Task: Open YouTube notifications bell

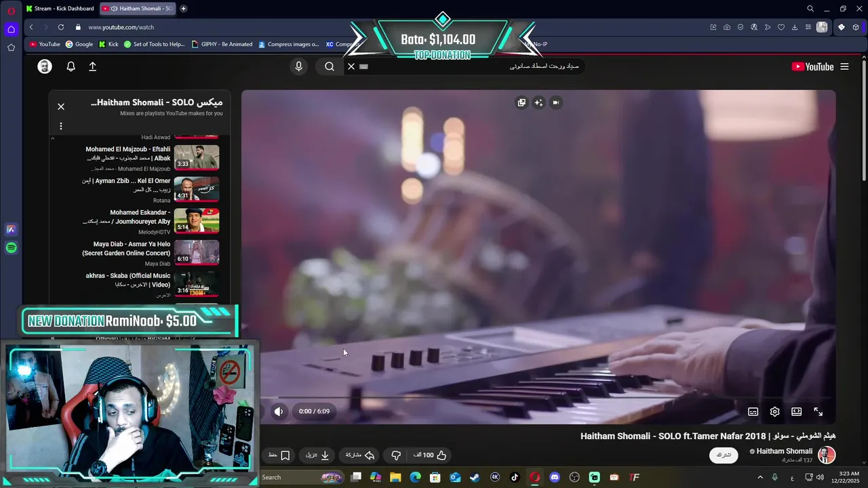Action: click(x=71, y=66)
